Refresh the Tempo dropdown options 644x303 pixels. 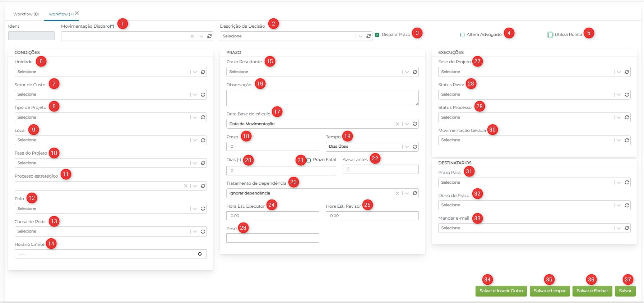point(415,147)
